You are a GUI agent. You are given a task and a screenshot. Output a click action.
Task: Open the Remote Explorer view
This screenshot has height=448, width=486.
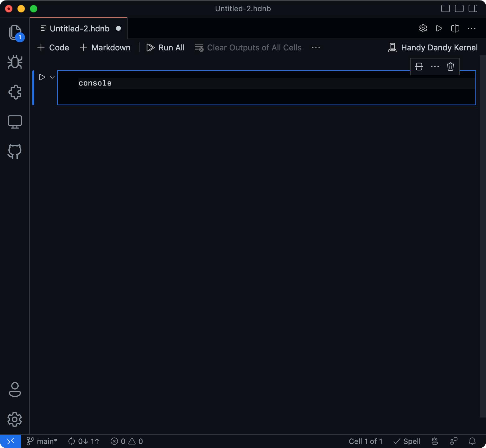(15, 122)
